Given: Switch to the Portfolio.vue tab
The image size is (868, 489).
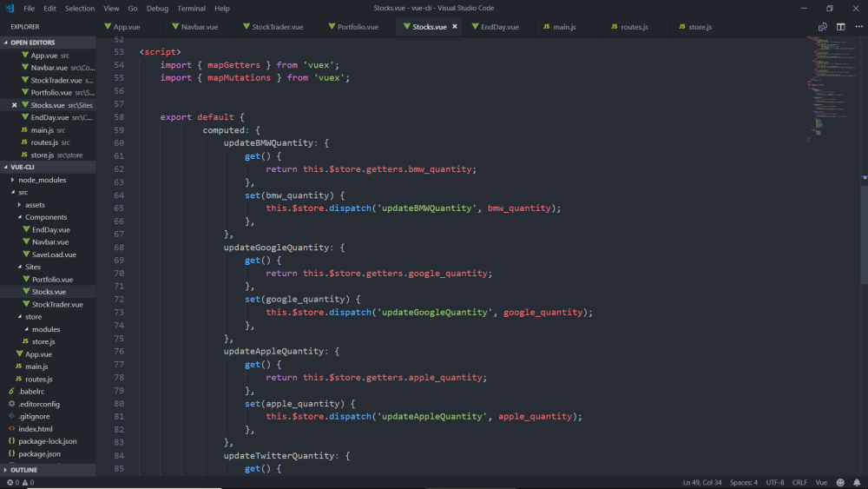Looking at the screenshot, I should tap(352, 27).
